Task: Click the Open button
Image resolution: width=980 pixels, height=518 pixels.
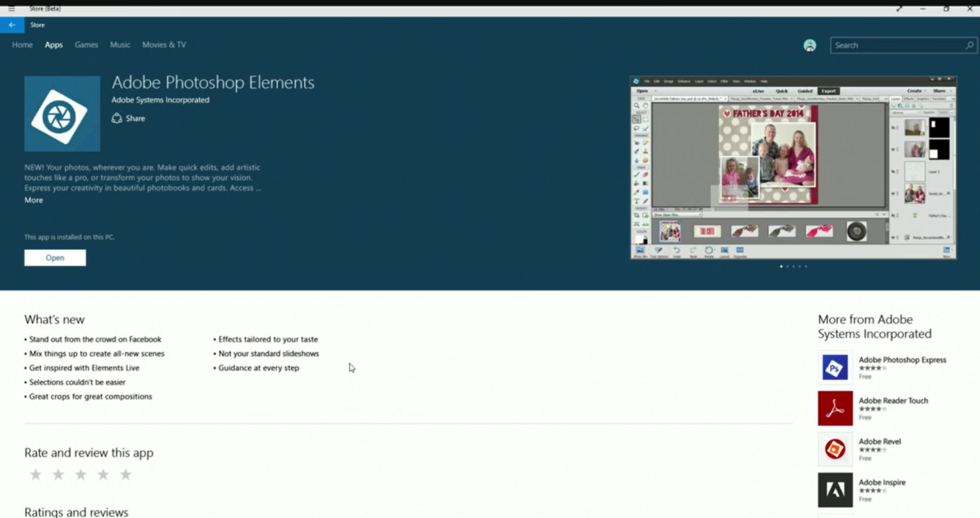Action: click(55, 258)
